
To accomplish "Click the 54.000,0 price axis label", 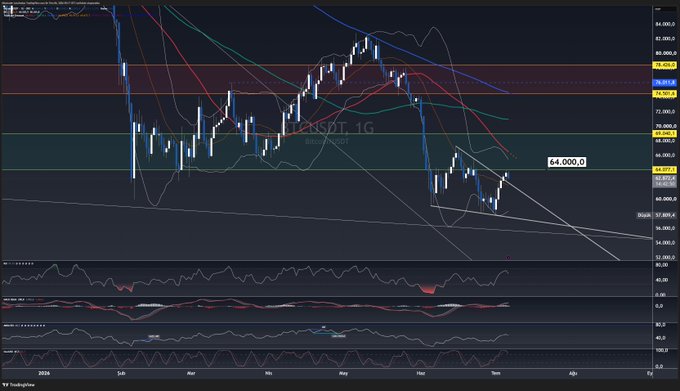I will click(665, 243).
